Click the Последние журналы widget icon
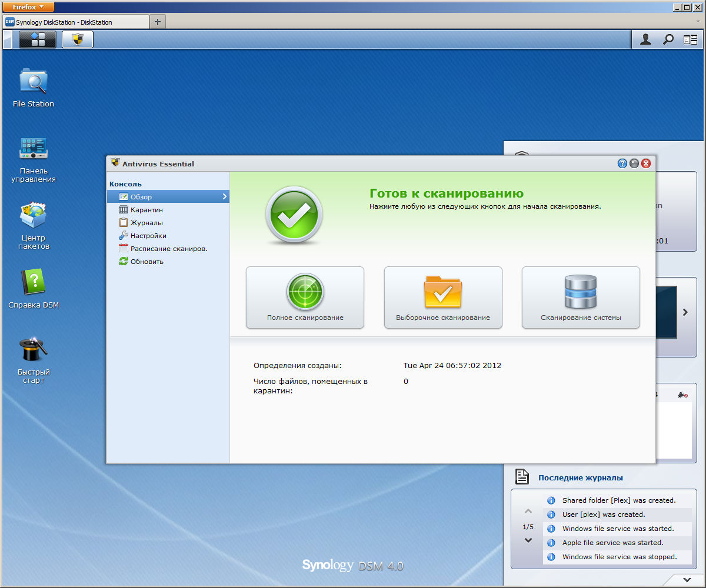The image size is (706, 588). tap(521, 476)
